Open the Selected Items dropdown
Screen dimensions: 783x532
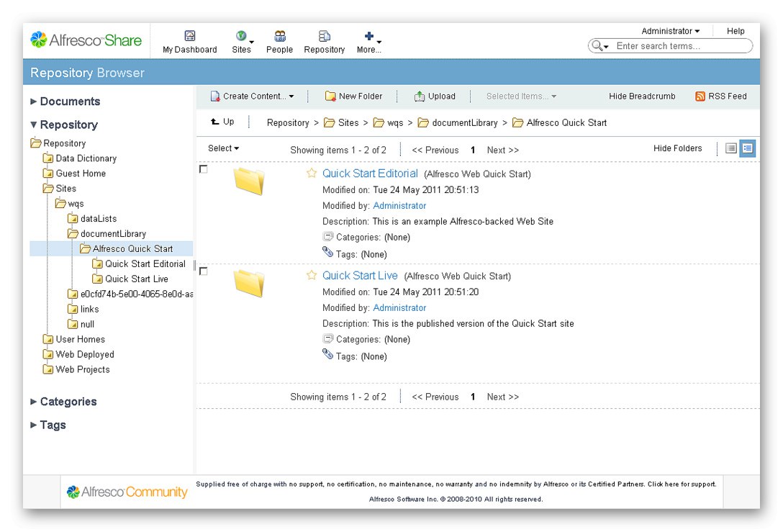521,96
